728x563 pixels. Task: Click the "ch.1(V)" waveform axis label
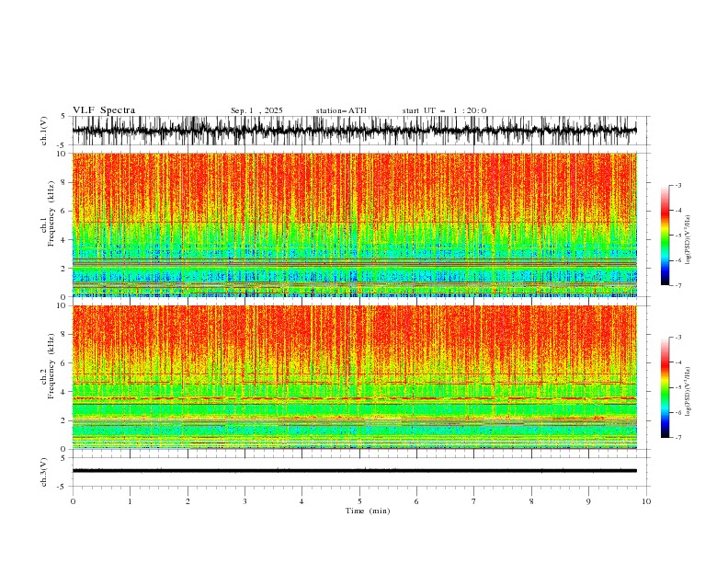click(x=44, y=131)
